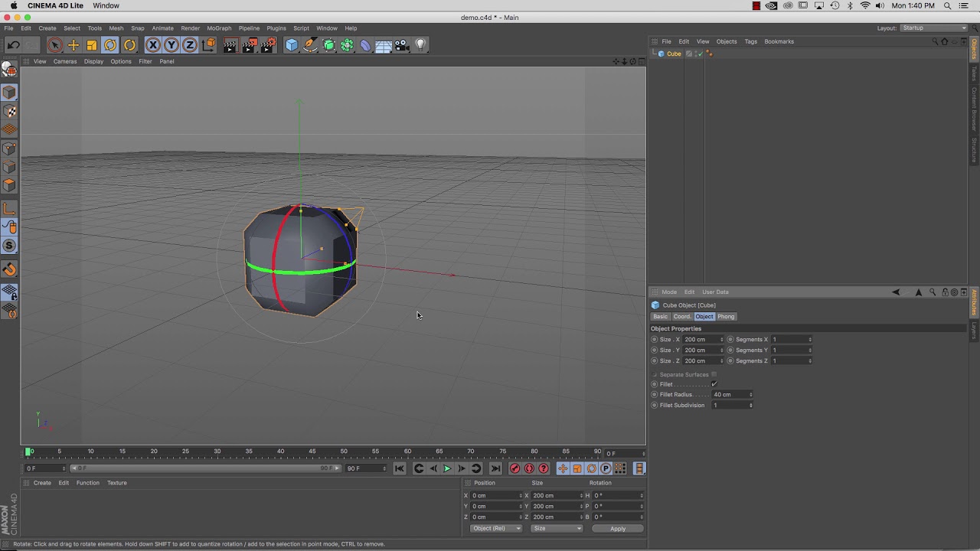Click Fillet Subdivision stepper arrows
Image resolution: width=980 pixels, height=551 pixels.
(x=751, y=406)
